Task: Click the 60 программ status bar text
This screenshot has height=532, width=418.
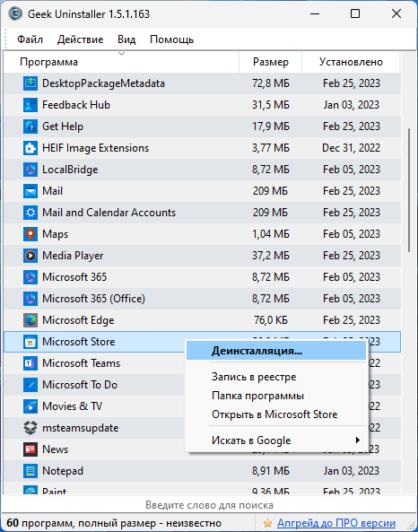Action: point(114,523)
